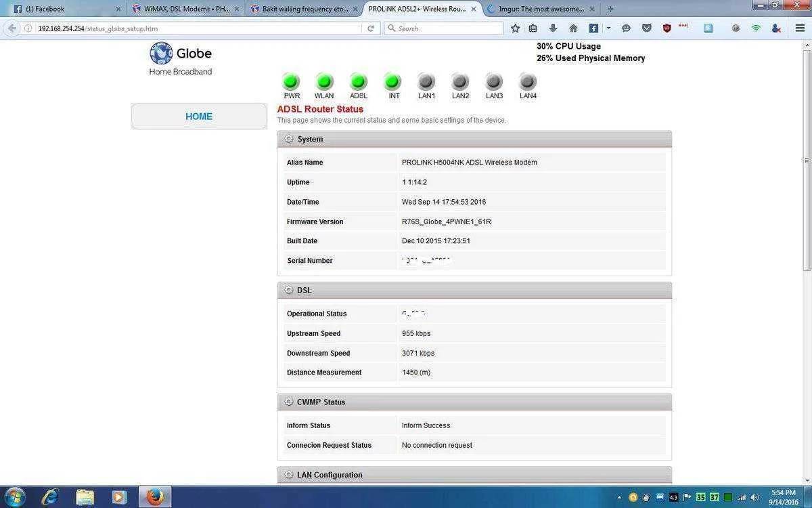The image size is (812, 508).
Task: Click the Globe Home Broadband logo
Action: [181, 59]
